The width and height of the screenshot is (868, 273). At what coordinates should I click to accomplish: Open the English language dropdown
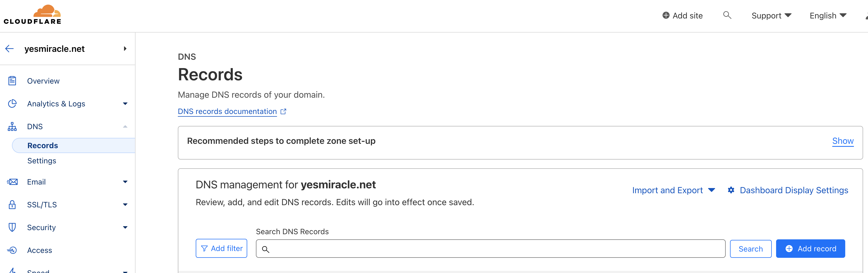(828, 15)
